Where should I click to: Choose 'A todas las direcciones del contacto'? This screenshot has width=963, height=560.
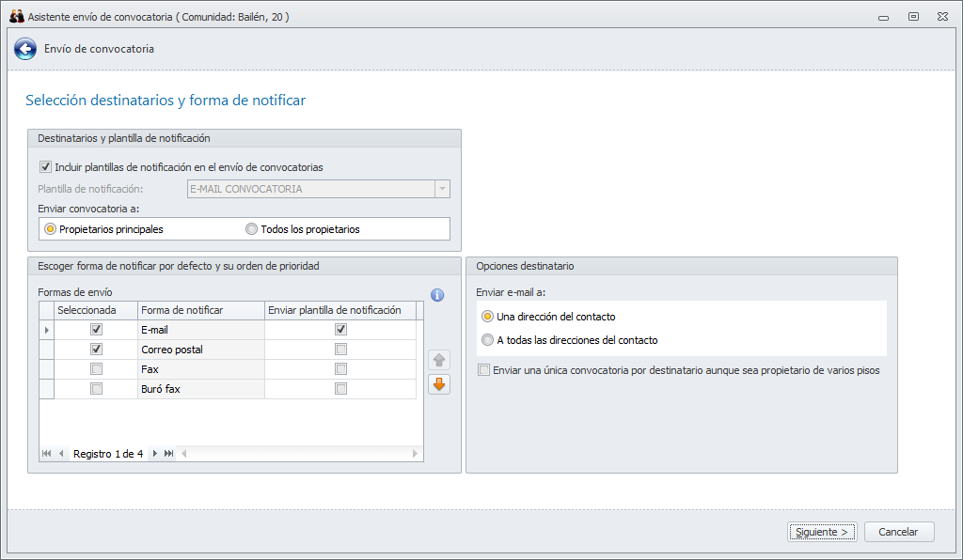(487, 340)
